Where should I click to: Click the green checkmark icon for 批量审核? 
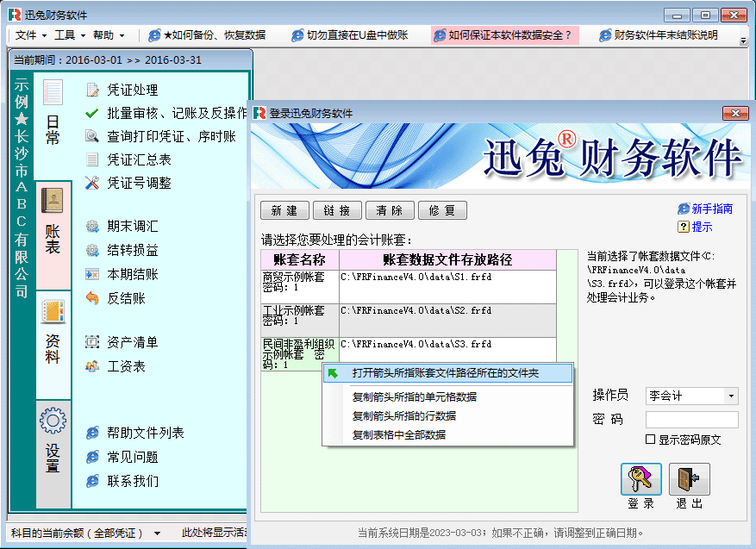click(x=91, y=113)
